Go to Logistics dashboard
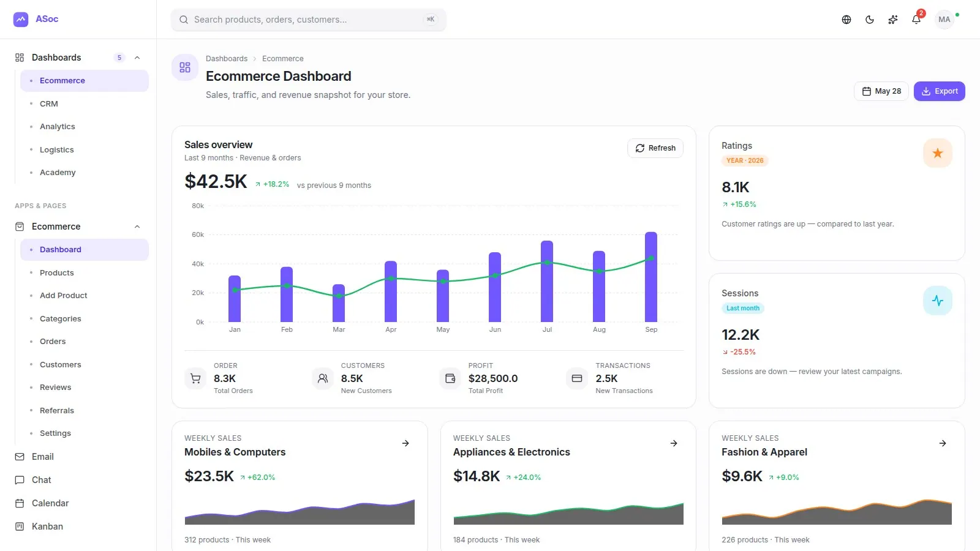 pos(85,150)
